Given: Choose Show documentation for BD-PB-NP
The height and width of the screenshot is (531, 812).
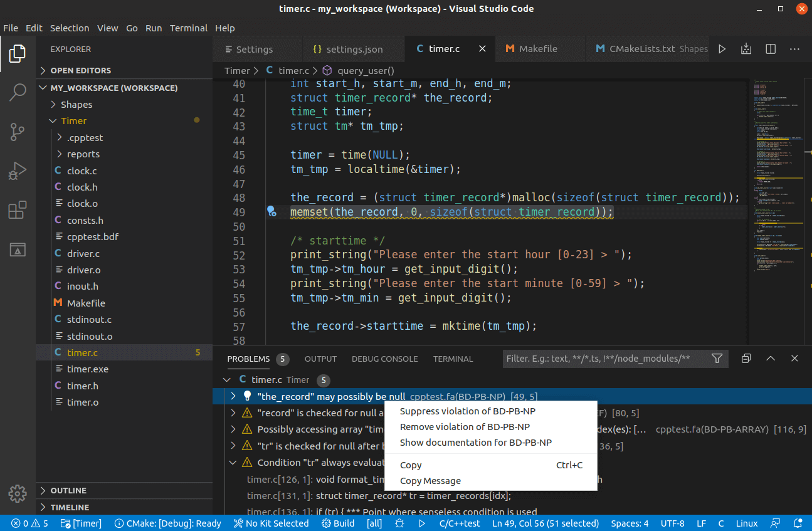Looking at the screenshot, I should (475, 442).
